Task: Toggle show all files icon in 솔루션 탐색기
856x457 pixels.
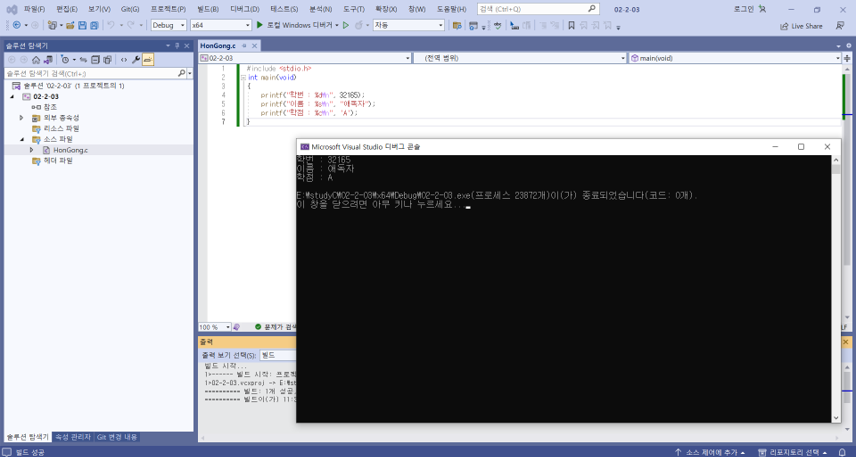Action: point(108,60)
